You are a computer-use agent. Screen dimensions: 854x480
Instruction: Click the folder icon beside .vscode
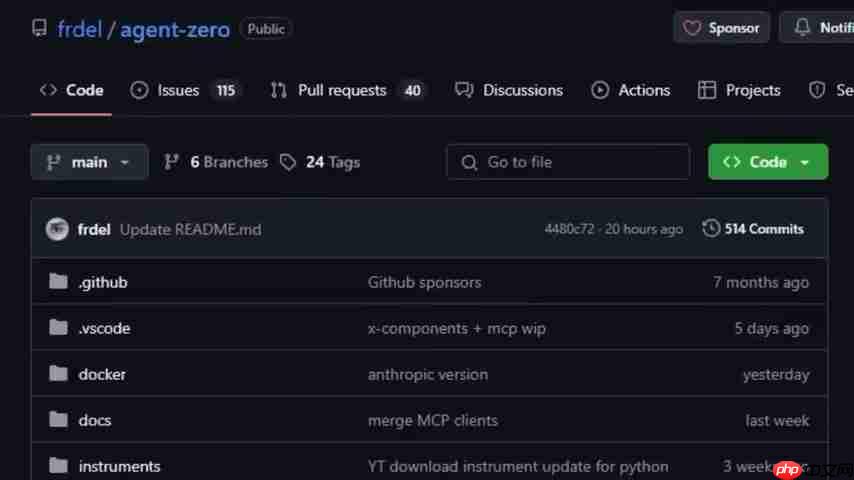58,327
